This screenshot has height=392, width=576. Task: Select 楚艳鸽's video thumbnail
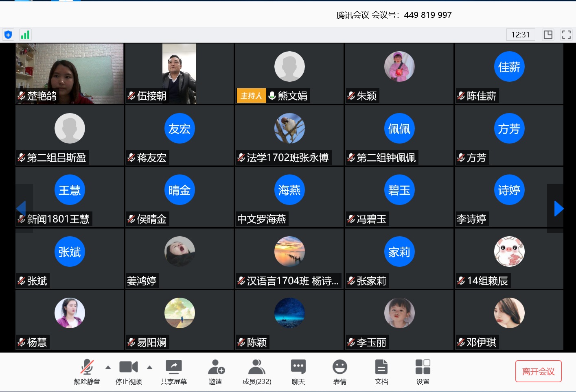tap(70, 73)
